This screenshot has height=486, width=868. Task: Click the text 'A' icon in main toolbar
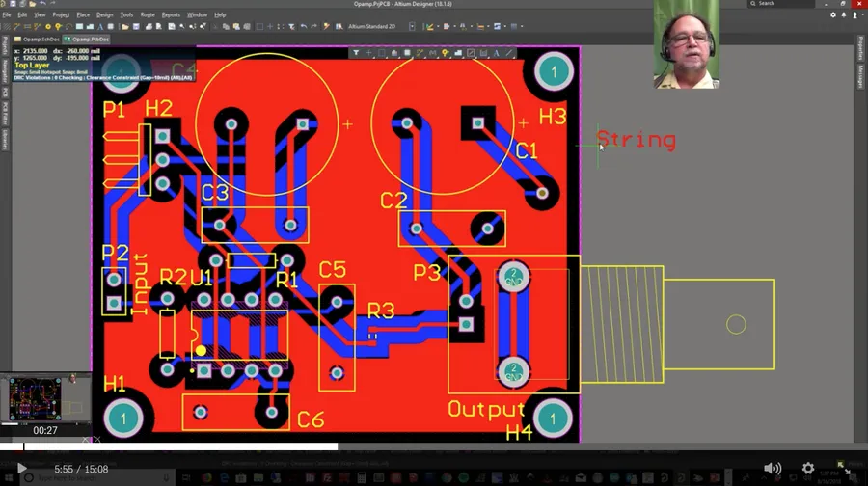[x=100, y=27]
